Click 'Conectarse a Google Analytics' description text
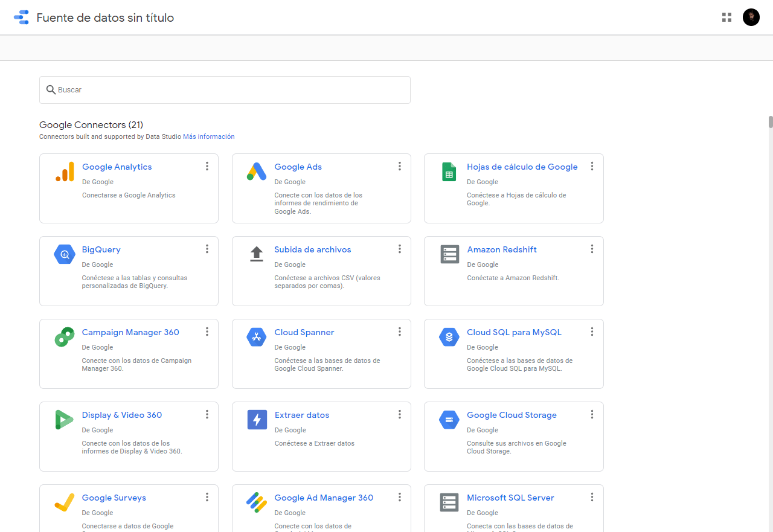 click(129, 195)
